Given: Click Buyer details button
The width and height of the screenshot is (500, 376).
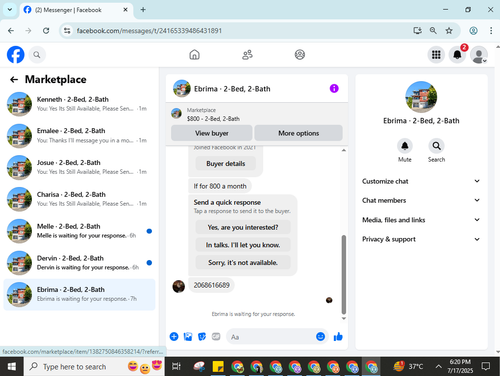Looking at the screenshot, I should [226, 164].
